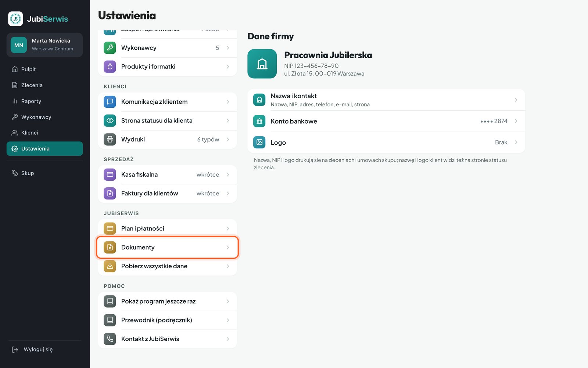This screenshot has height=368, width=588.
Task: Click the 6 typów value in Wydruki
Action: (x=208, y=139)
